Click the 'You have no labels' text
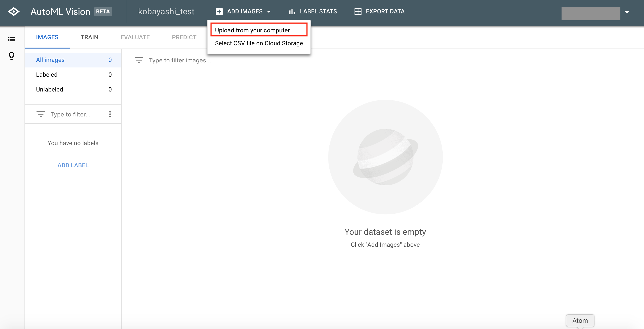The width and height of the screenshot is (644, 329). pos(73,143)
